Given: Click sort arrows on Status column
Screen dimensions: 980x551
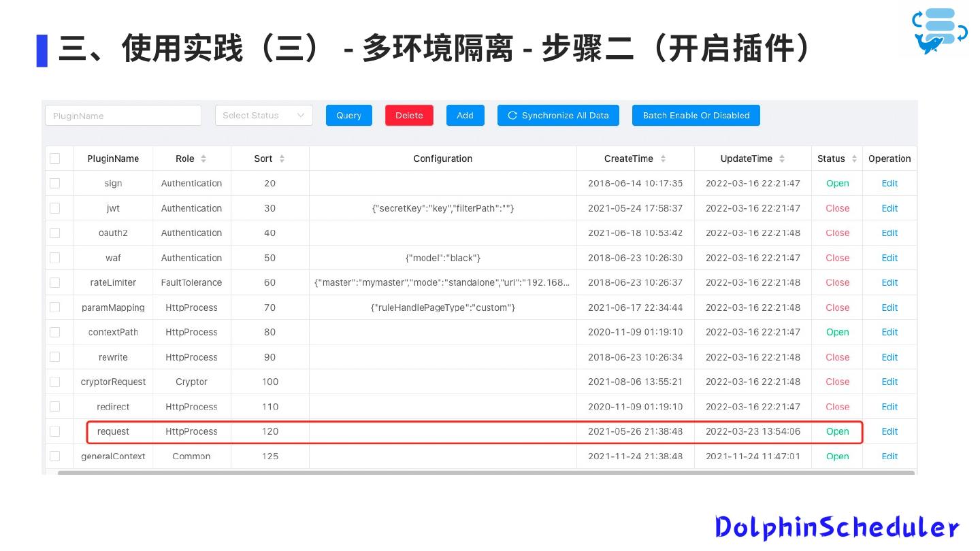Looking at the screenshot, I should [854, 158].
